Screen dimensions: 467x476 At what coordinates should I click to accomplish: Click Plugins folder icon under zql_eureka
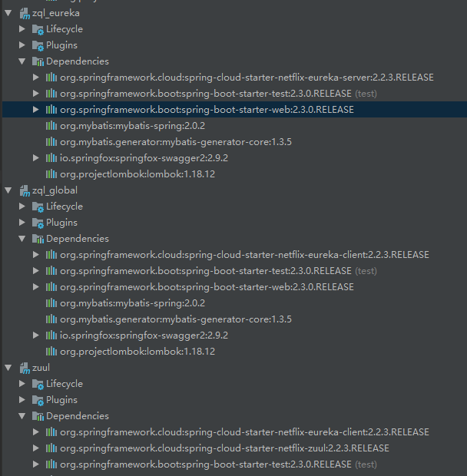[38, 45]
